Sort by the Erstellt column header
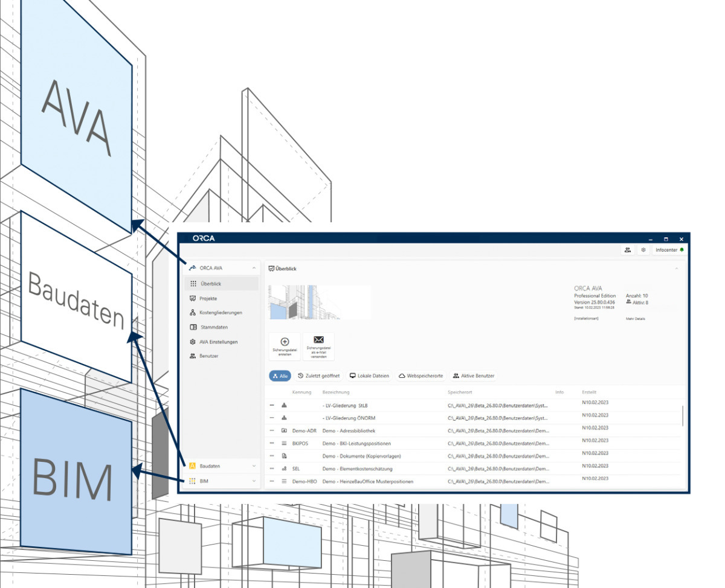The image size is (725, 588). (x=589, y=392)
